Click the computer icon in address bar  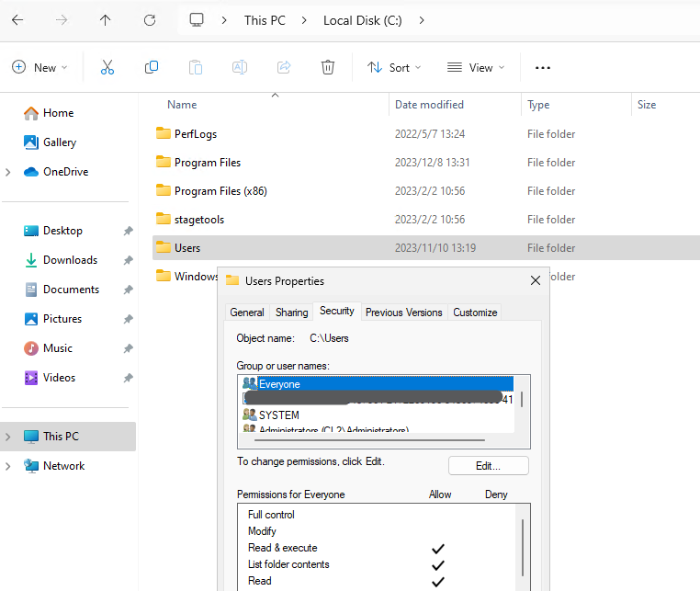tap(197, 20)
